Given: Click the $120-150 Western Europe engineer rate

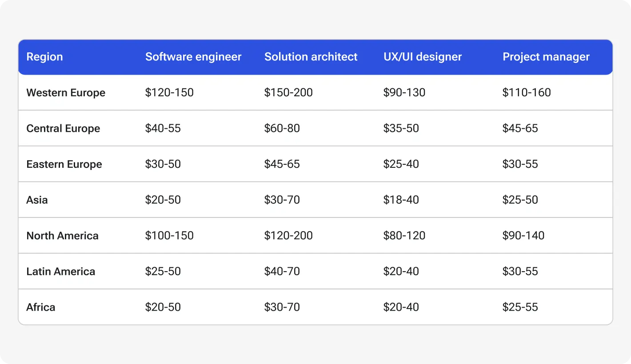Looking at the screenshot, I should coord(169,92).
